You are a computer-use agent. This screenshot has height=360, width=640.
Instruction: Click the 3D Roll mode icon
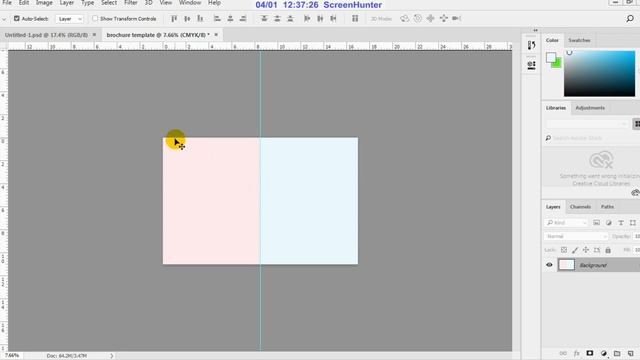(x=418, y=18)
